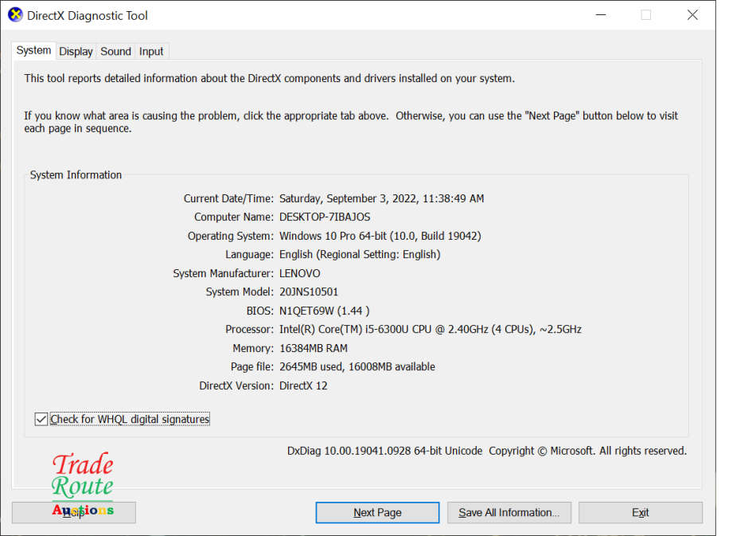Screen dimensions: 756x536
Task: Click the computer name DESKTOP-7IBAJOS
Action: coord(325,217)
